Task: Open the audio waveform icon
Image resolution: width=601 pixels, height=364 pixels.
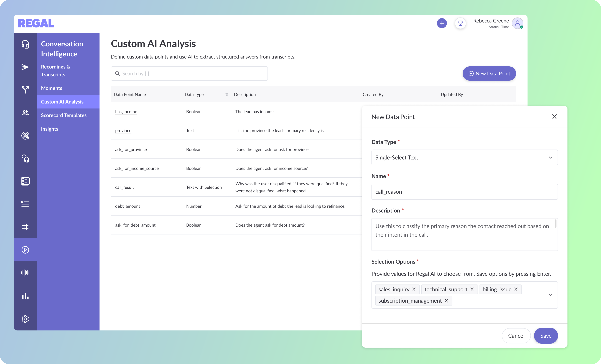Action: 25,272
